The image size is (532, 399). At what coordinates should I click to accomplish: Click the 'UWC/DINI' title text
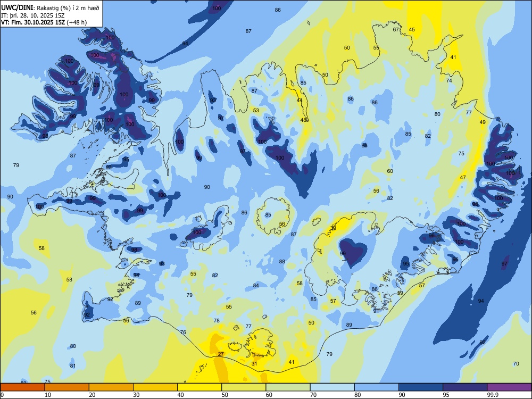[x=18, y=7]
